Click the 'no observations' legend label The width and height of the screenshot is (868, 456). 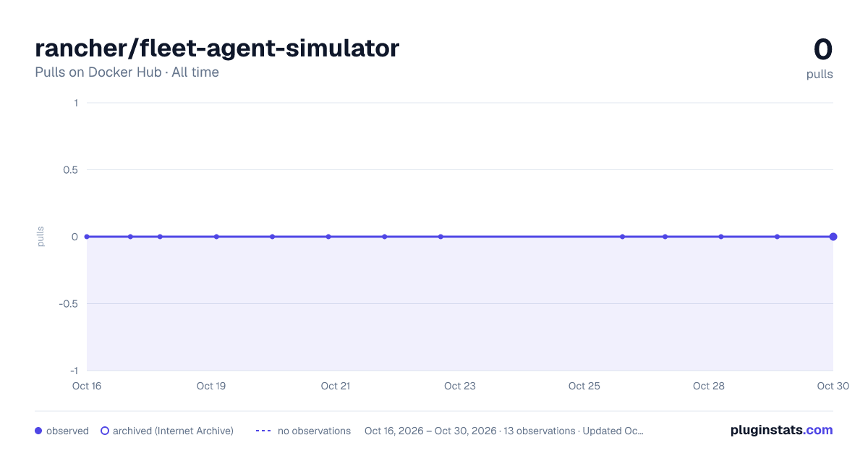tap(314, 431)
